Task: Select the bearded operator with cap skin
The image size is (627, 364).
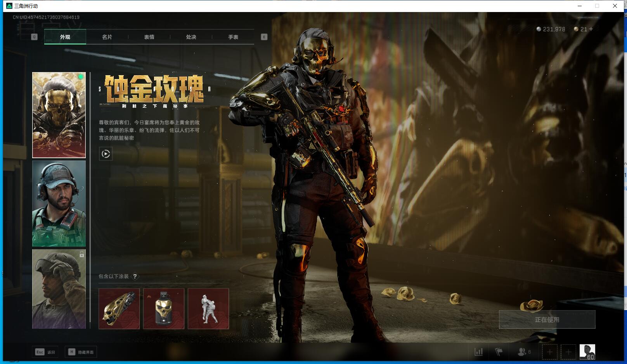Action: point(59,204)
